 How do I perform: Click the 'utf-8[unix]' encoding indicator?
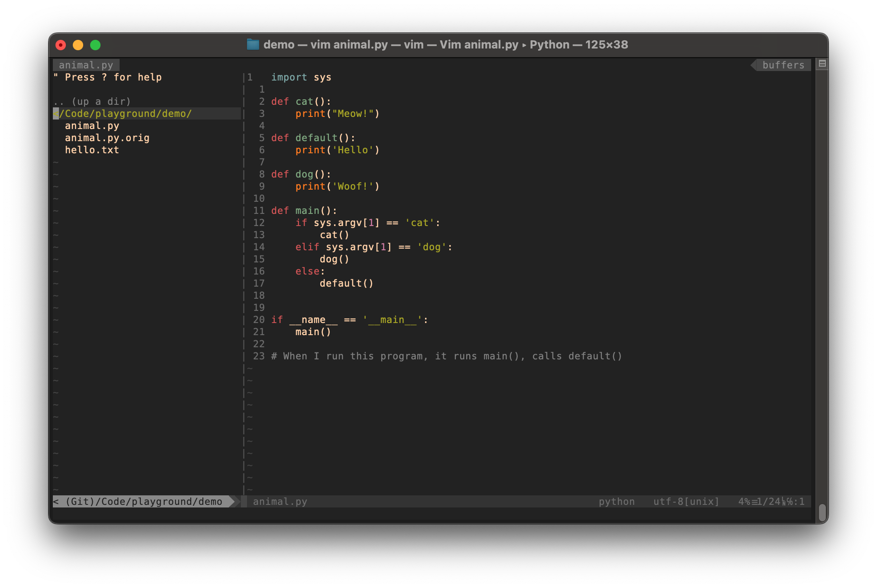point(686,501)
